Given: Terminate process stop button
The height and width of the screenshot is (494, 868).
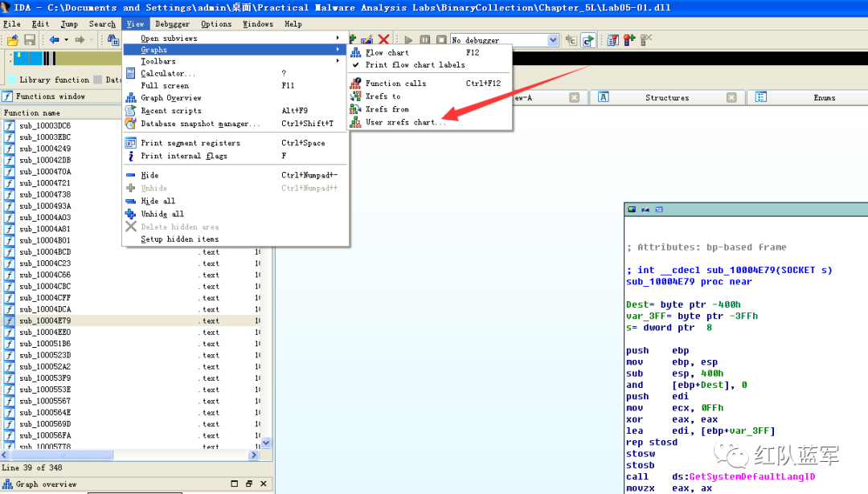Looking at the screenshot, I should pos(441,40).
